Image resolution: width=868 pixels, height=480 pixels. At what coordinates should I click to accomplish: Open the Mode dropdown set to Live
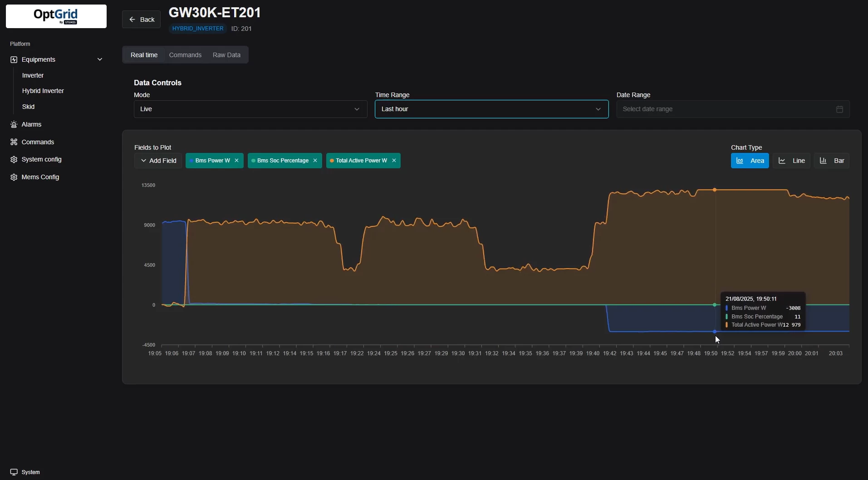(250, 109)
